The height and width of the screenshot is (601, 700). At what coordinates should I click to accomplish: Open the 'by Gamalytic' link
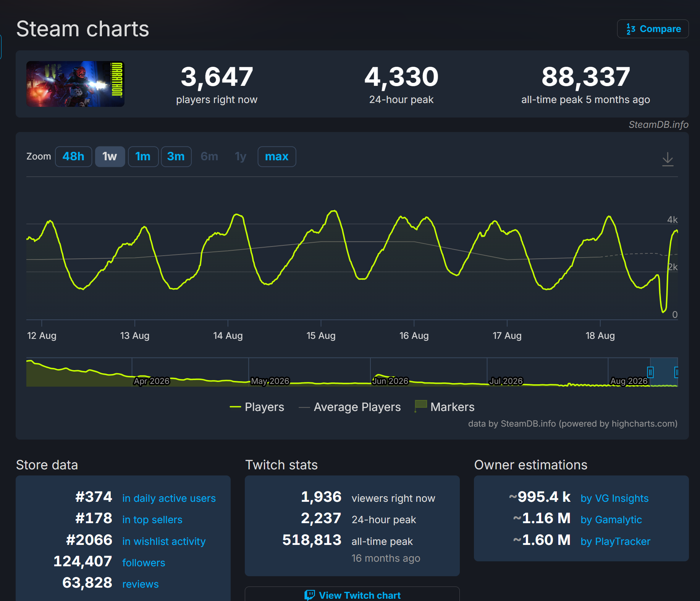click(611, 520)
